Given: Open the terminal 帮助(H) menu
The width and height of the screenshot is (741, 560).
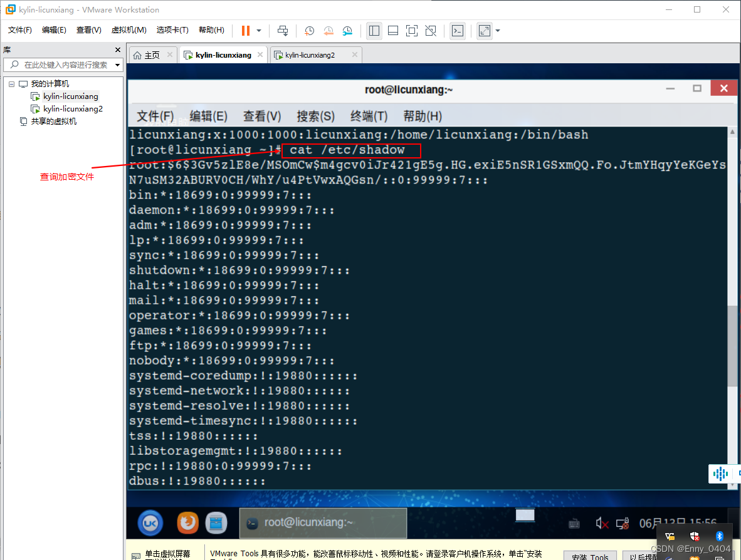Looking at the screenshot, I should 422,116.
